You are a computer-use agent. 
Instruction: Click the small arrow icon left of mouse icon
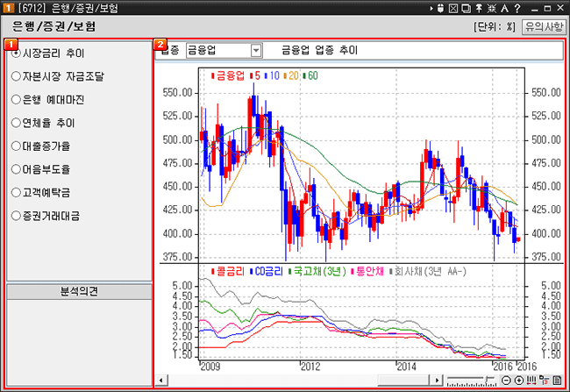click(x=431, y=8)
